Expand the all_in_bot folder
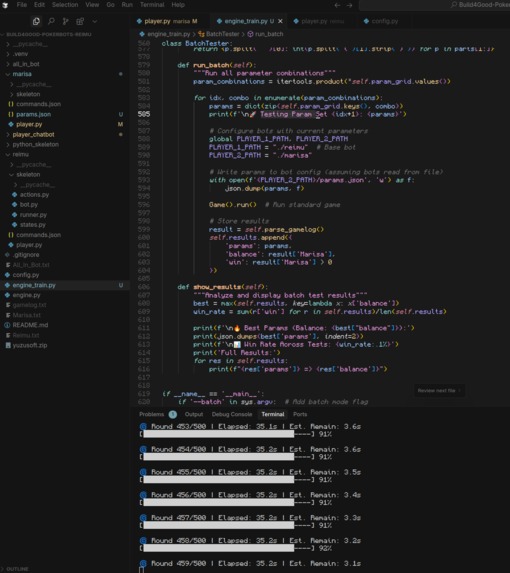Screen dimensions: 510x573 point(26,64)
